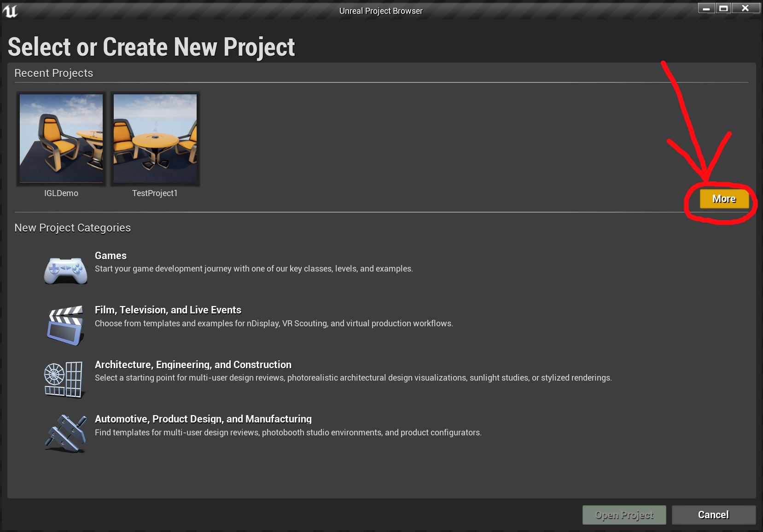Maximize the Unreal Project Browser window

pos(723,8)
